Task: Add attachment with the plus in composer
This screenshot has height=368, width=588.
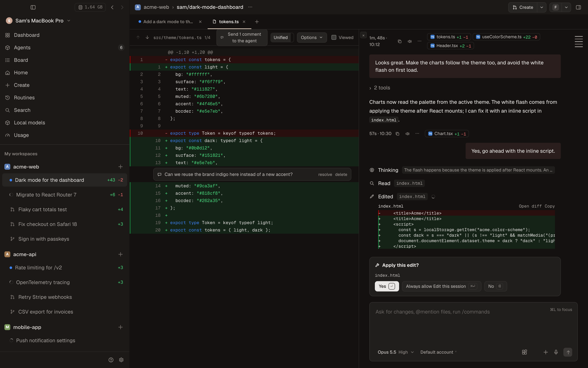Action: pyautogui.click(x=546, y=352)
